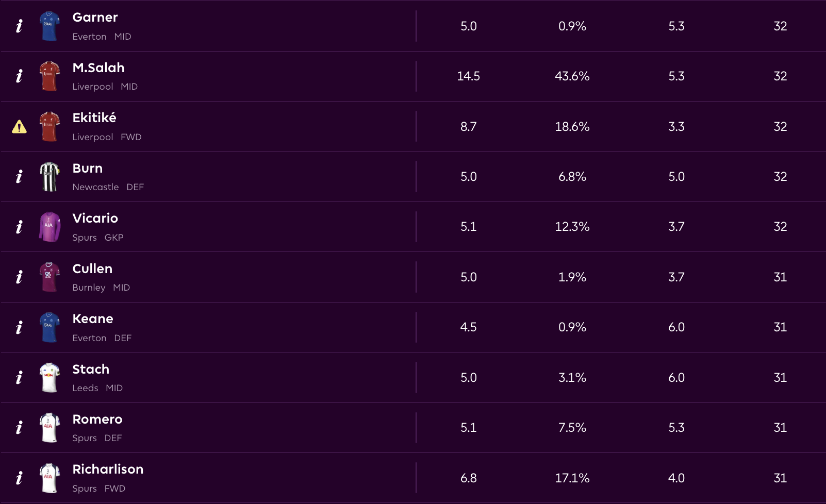Click the Newcastle striped shirt beside Burn
Viewport: 826px width, 504px height.
pos(49,177)
